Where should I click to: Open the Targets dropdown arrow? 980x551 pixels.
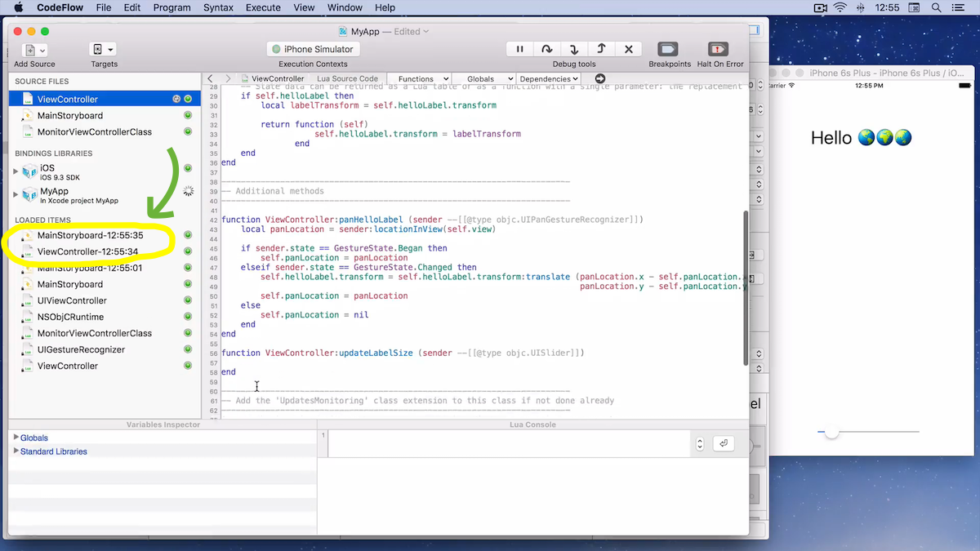click(x=110, y=50)
